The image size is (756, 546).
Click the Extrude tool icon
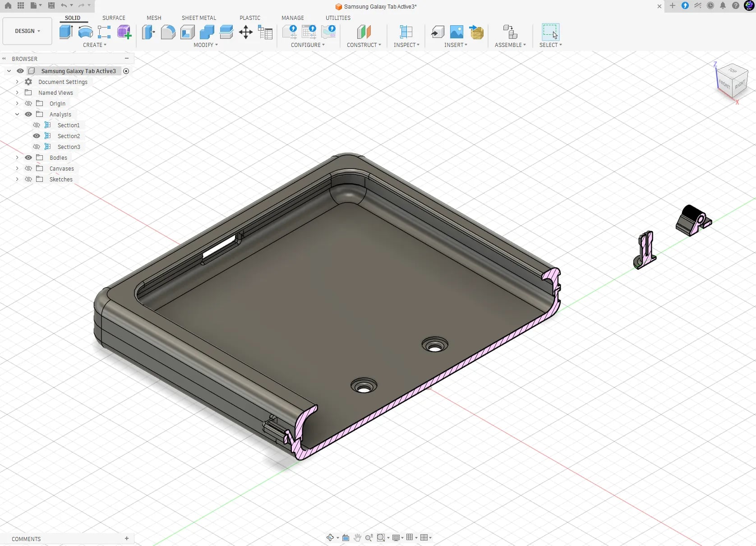[x=66, y=32]
